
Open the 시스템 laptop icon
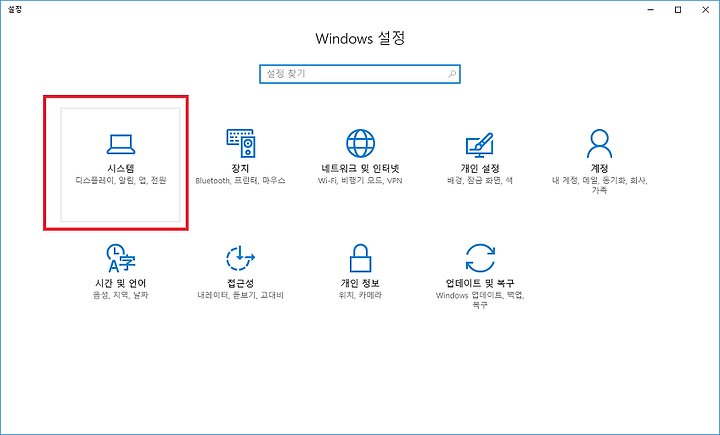pyautogui.click(x=121, y=144)
